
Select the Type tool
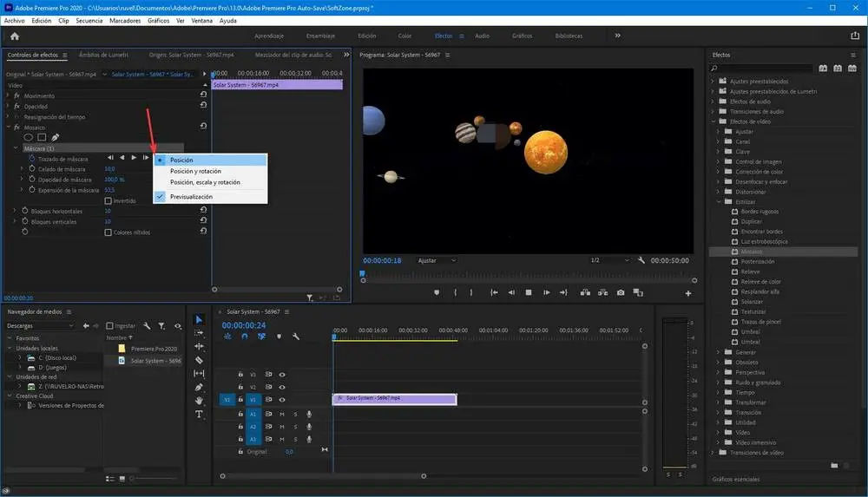[199, 415]
